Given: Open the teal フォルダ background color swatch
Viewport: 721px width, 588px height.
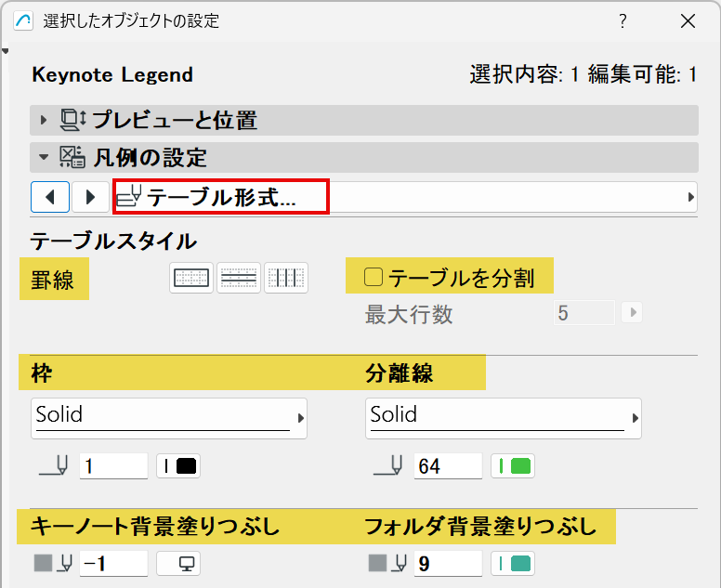Looking at the screenshot, I should pos(513,564).
